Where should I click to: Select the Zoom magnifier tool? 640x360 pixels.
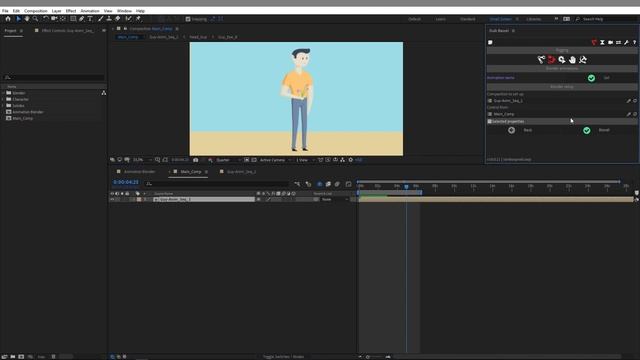click(36, 19)
